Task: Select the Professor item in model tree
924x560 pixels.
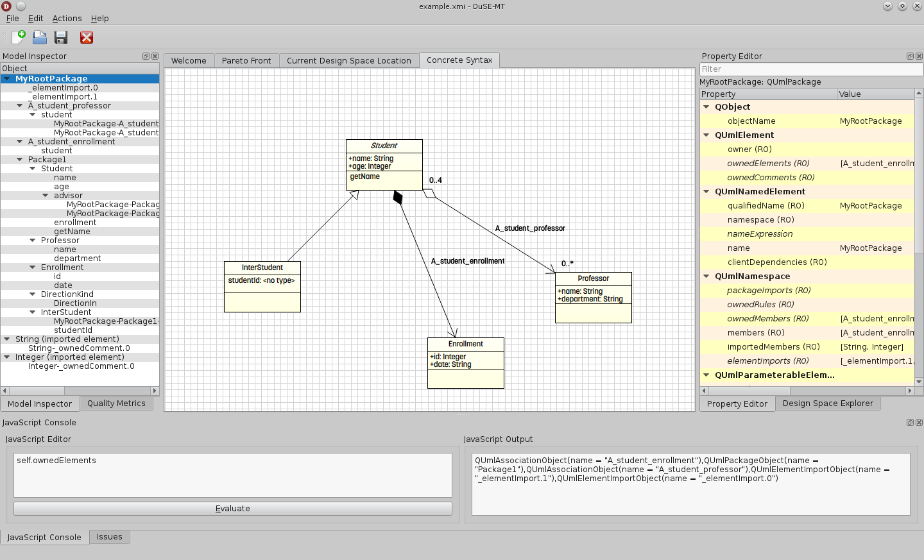Action: (x=60, y=241)
